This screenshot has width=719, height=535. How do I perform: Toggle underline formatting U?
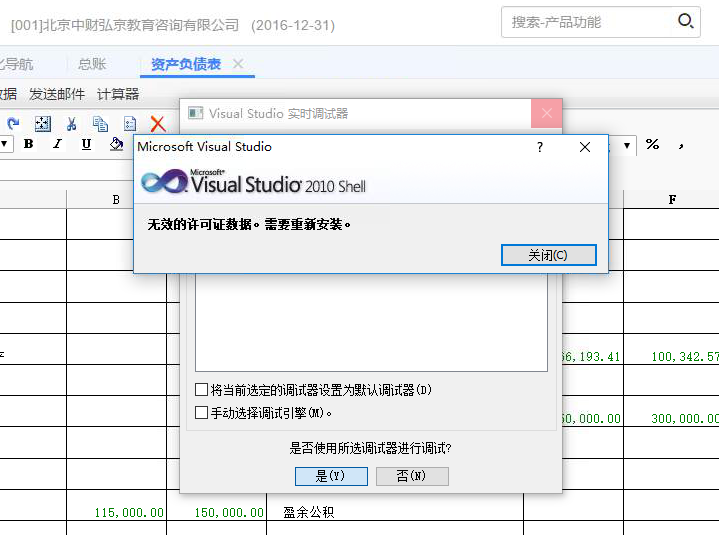coord(86,144)
